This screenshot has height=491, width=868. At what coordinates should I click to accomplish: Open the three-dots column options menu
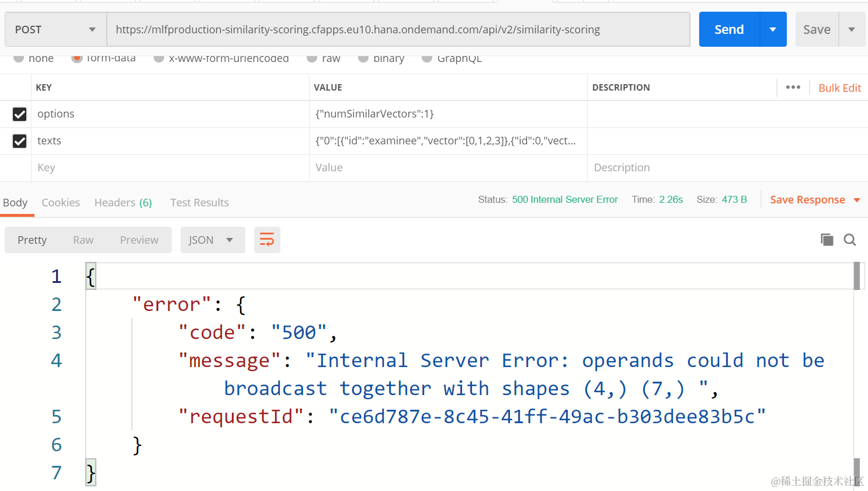(793, 87)
